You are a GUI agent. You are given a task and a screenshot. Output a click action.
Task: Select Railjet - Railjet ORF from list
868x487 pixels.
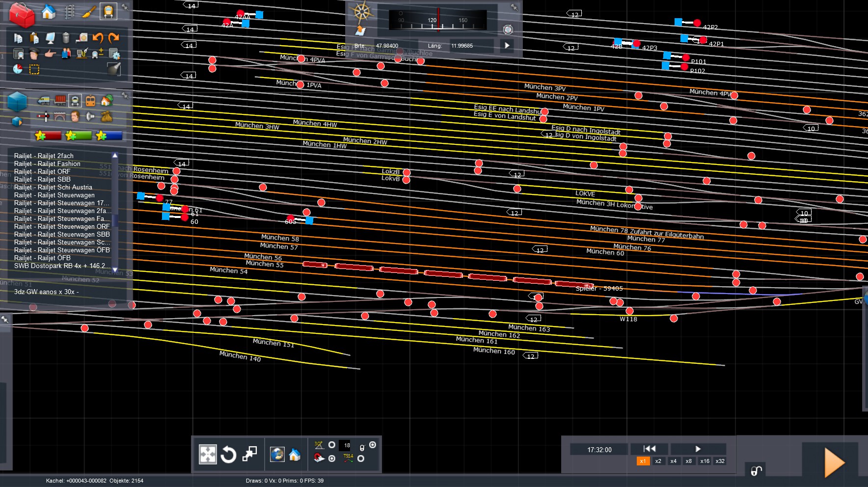coord(42,171)
